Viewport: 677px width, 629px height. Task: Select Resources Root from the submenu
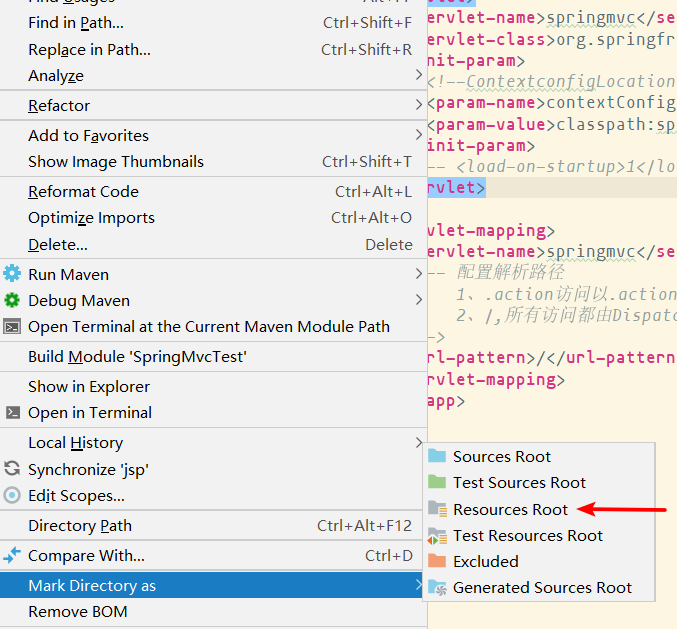[x=510, y=509]
